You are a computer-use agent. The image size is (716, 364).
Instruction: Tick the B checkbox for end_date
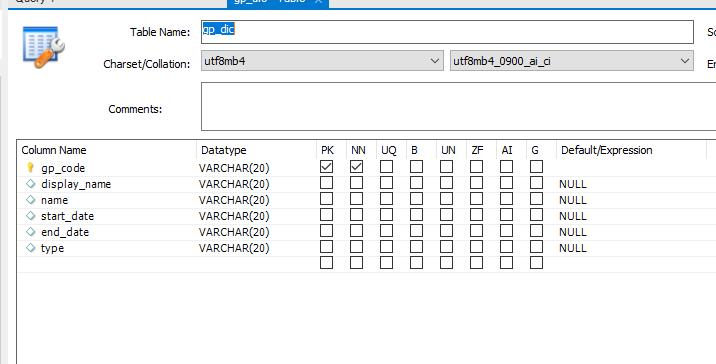coord(416,231)
